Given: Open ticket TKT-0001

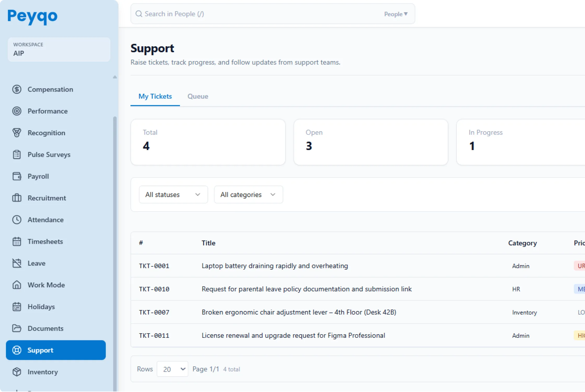Looking at the screenshot, I should point(154,266).
